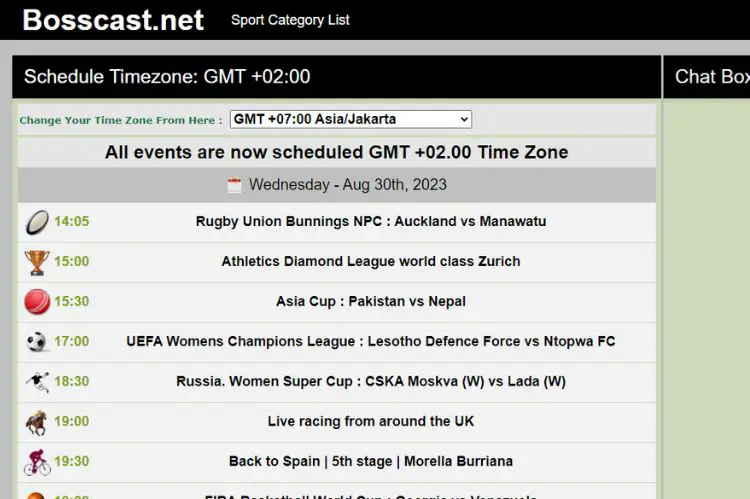The image size is (750, 499).
Task: Open Sport Category List menu
Action: click(290, 20)
